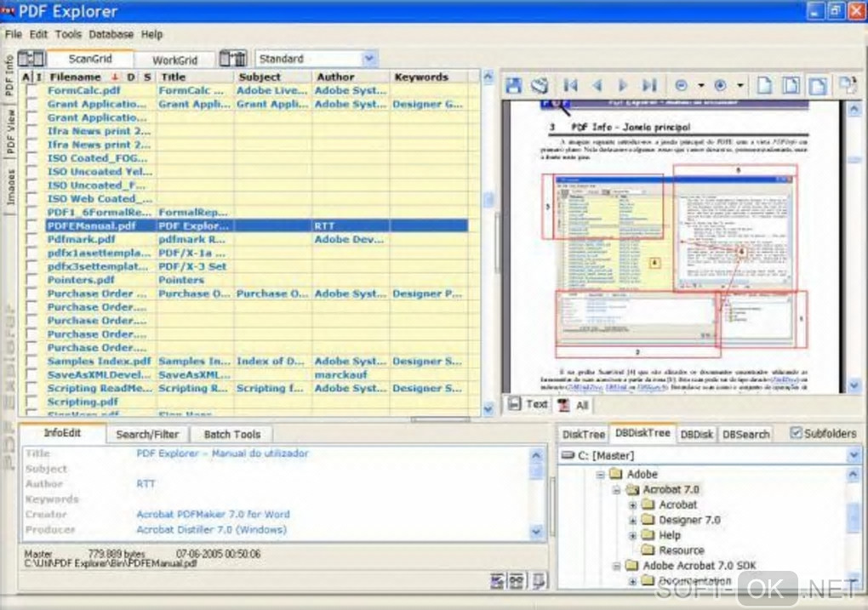Switch to DiskTree tab
868x610 pixels.
[x=583, y=435]
